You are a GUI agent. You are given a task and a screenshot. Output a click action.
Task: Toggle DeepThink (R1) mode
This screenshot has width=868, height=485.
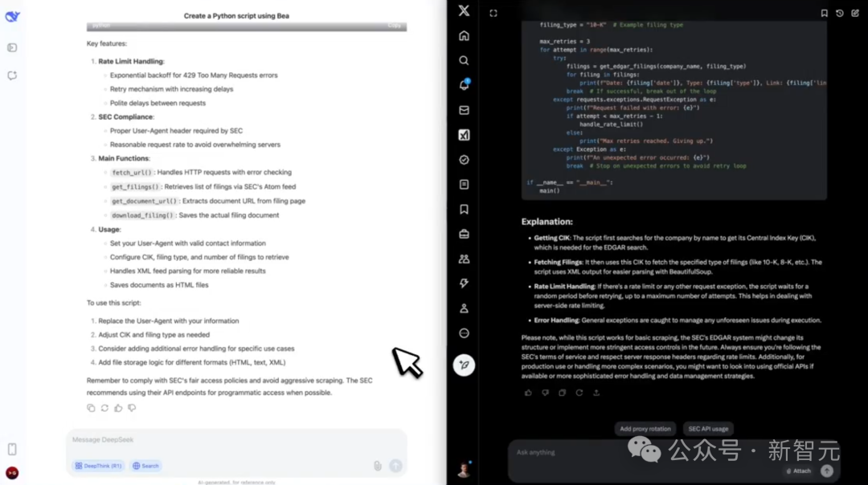click(x=98, y=466)
